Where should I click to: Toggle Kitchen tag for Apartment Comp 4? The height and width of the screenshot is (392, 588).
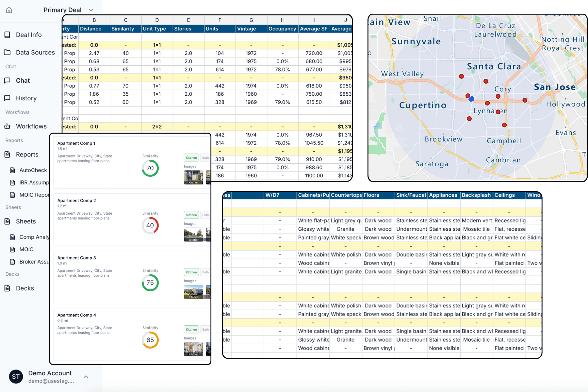pyautogui.click(x=191, y=329)
